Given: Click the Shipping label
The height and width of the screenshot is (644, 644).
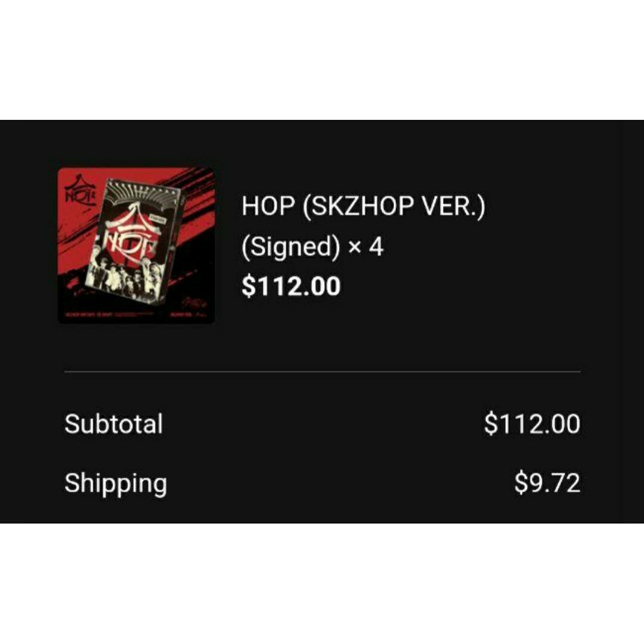Looking at the screenshot, I should point(116,484).
